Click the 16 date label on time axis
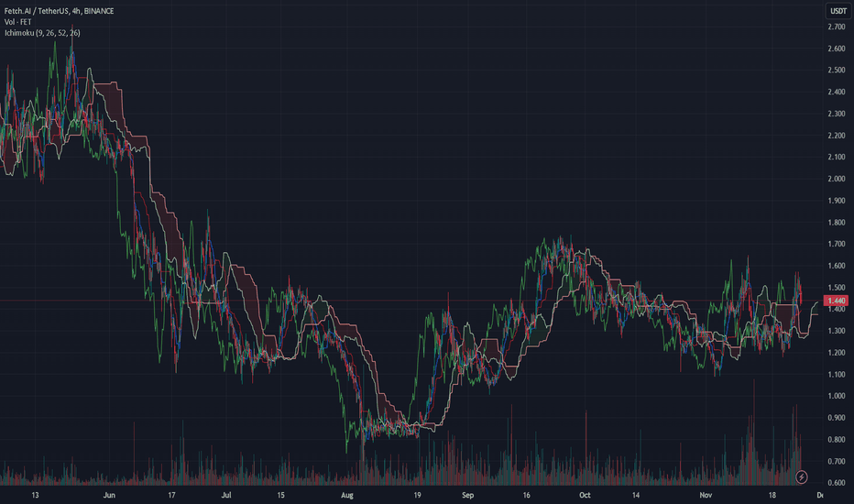The image size is (854, 504). 526,495
